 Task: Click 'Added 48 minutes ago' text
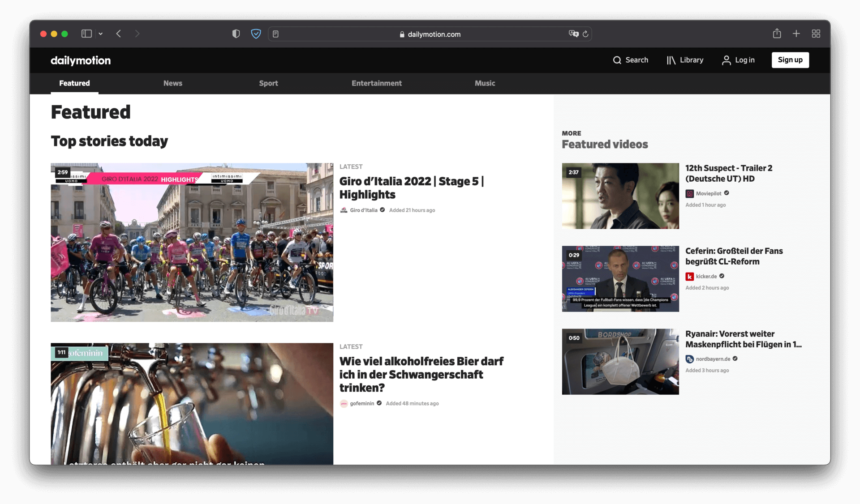pos(412,403)
